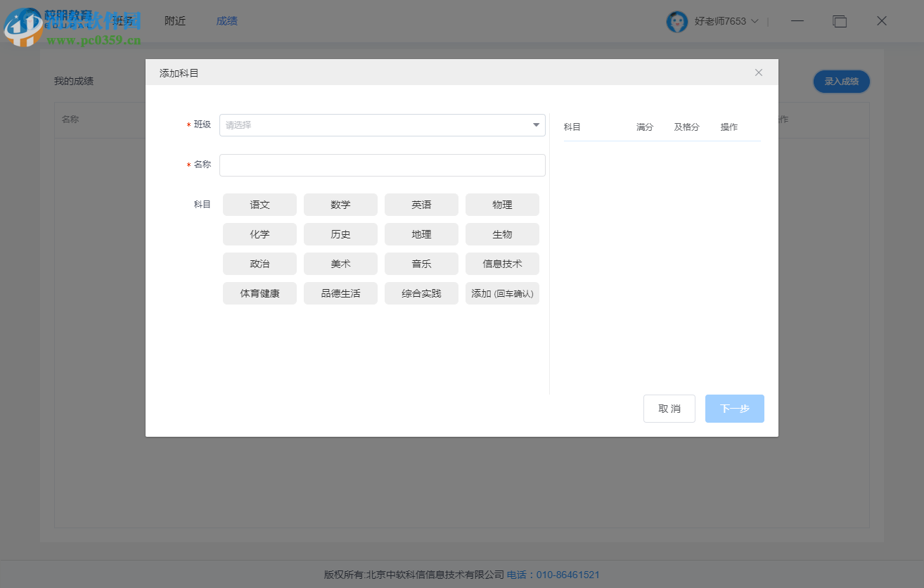The image size is (924, 588).
Task: Select the 化学 subject
Action: point(259,234)
